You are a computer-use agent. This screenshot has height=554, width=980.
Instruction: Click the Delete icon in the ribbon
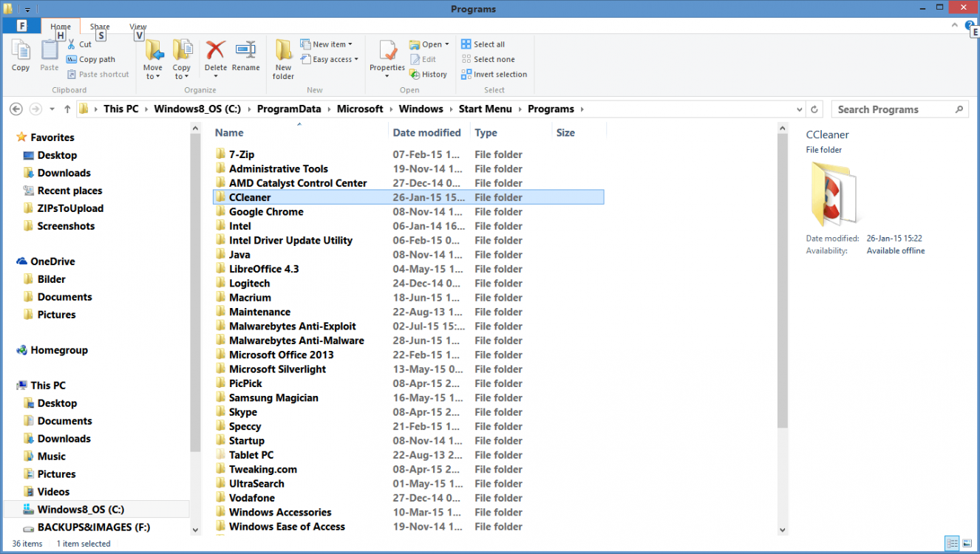click(215, 51)
